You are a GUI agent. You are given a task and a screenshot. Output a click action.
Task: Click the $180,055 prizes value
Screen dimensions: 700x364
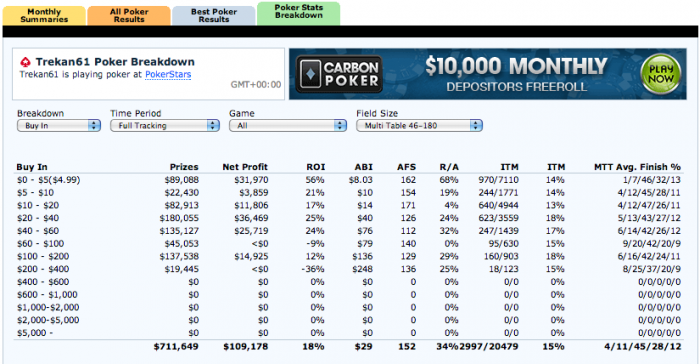[x=179, y=218]
